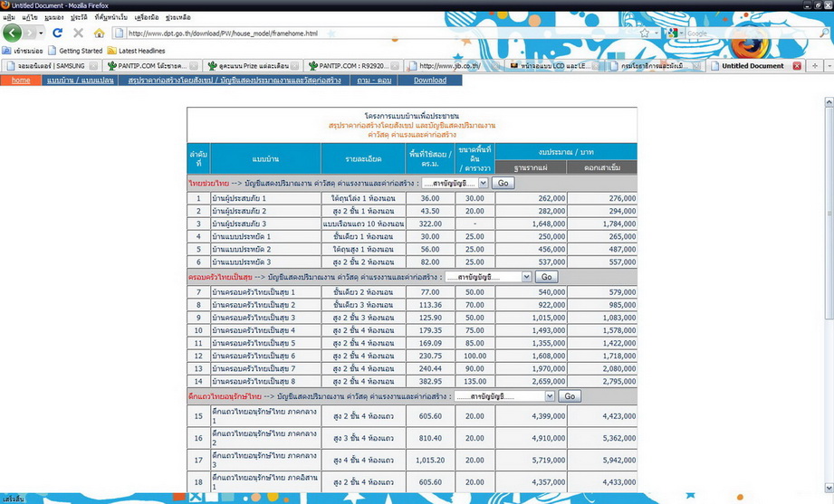Open the ที่คั่นหน้าเว็บ bookmarks menu
834x504 pixels.
110,17
